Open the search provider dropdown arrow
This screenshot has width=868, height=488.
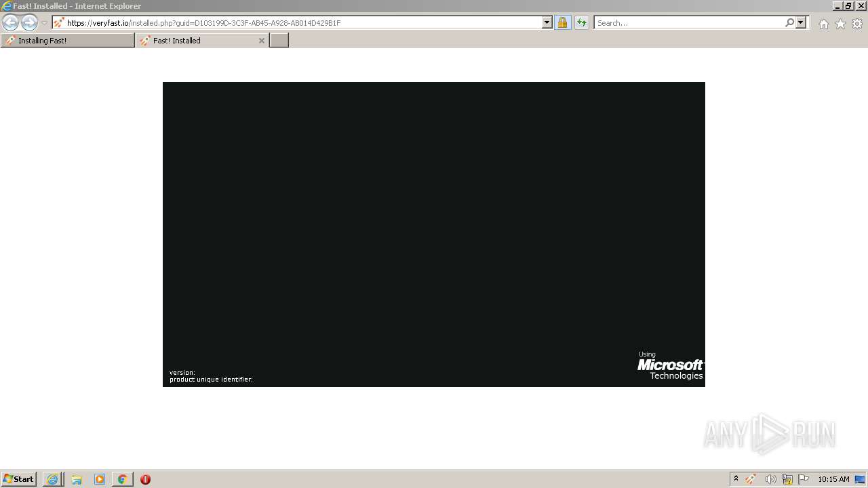[801, 22]
